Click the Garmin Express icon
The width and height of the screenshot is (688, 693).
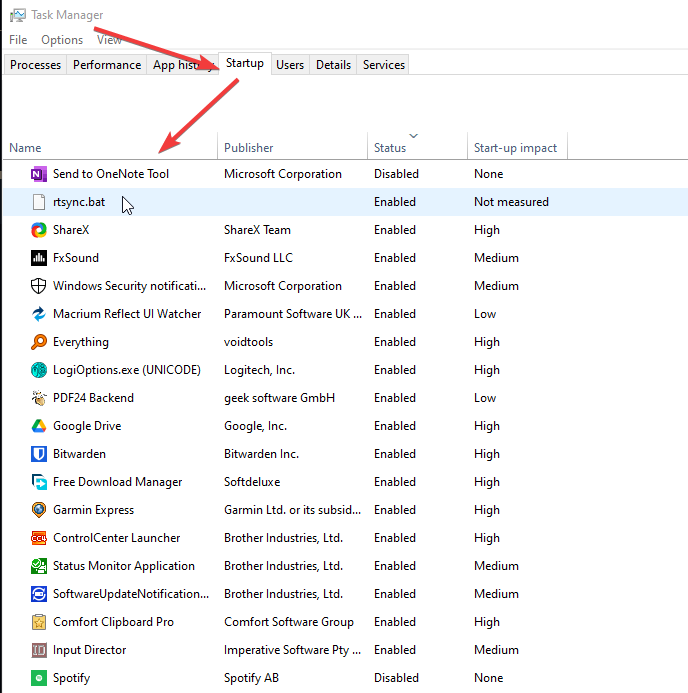[x=39, y=510]
